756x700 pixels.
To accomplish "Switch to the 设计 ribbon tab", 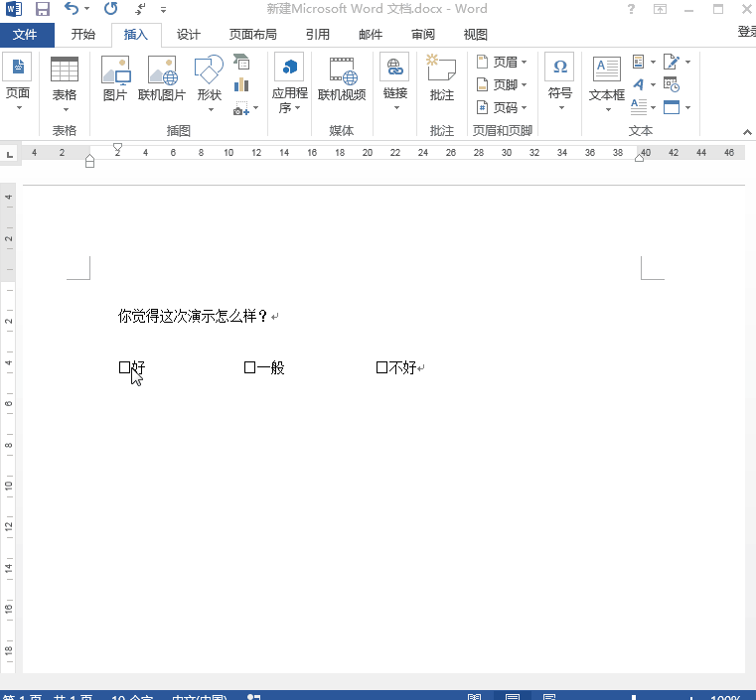I will (x=189, y=34).
